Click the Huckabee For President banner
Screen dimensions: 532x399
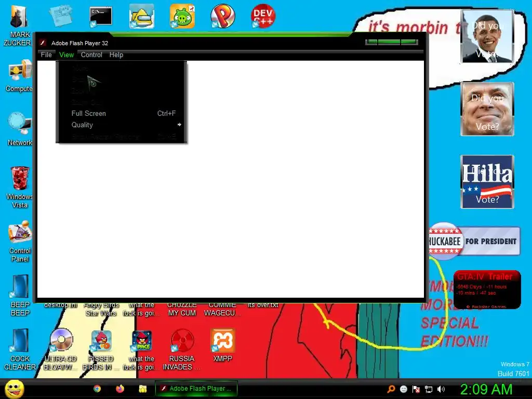coord(474,241)
